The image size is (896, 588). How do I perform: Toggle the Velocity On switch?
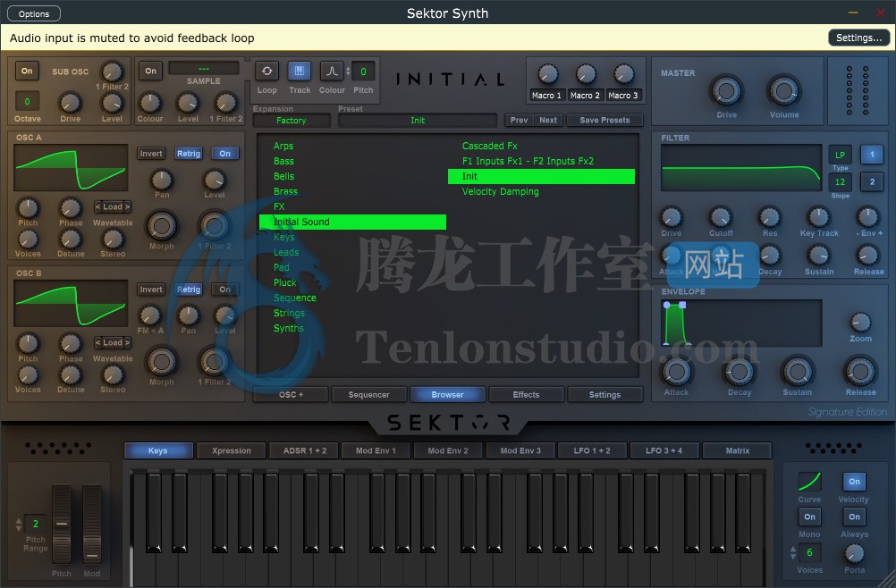854,482
